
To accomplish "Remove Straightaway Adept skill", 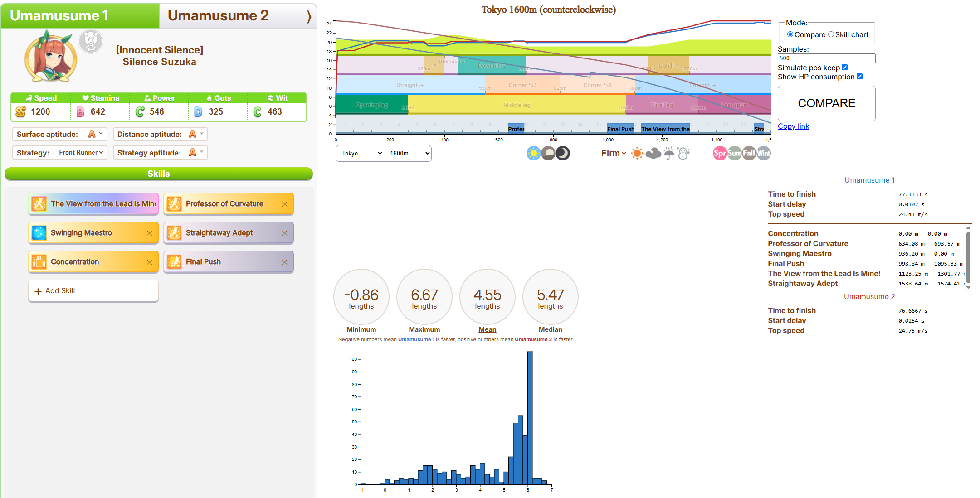I will (284, 233).
